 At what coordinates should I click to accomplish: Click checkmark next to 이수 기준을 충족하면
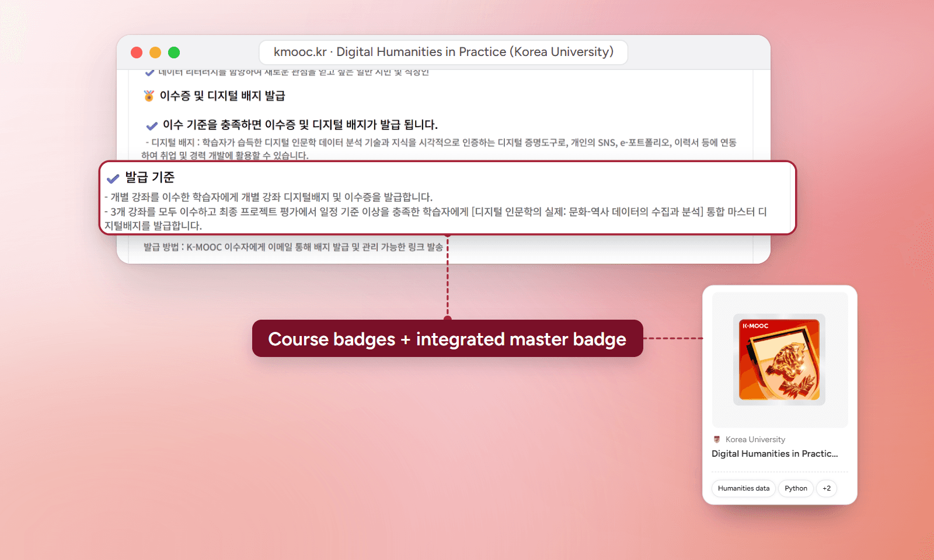(152, 125)
